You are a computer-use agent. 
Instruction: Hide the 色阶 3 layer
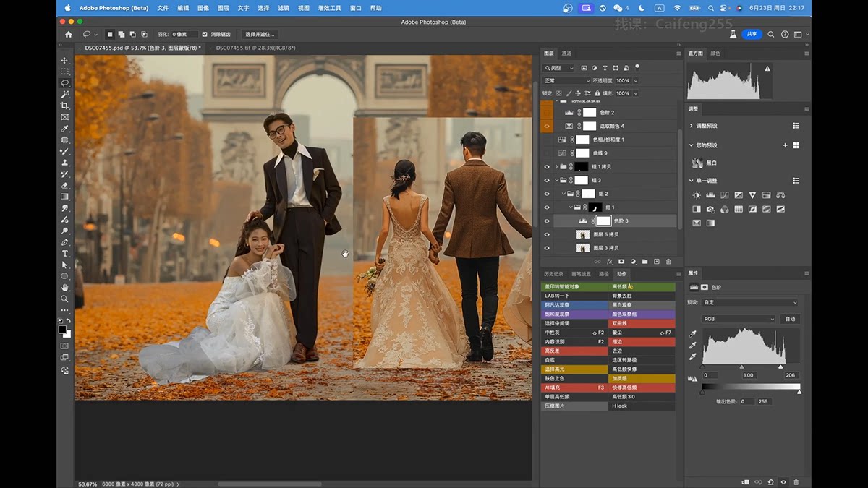(x=547, y=221)
